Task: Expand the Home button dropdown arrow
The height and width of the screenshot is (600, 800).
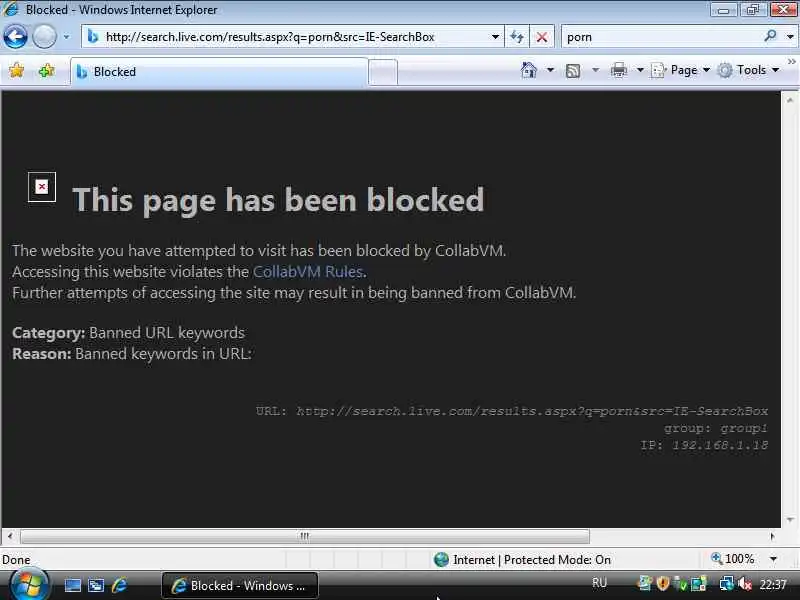Action: [550, 70]
